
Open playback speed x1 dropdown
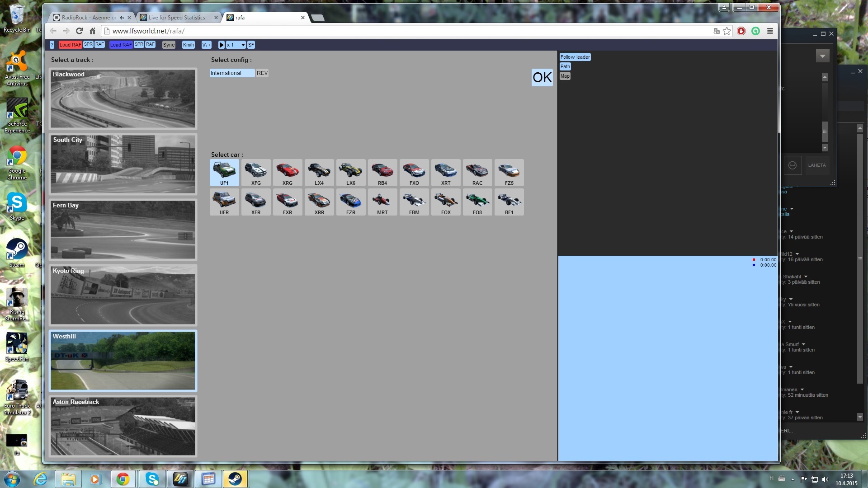[236, 45]
